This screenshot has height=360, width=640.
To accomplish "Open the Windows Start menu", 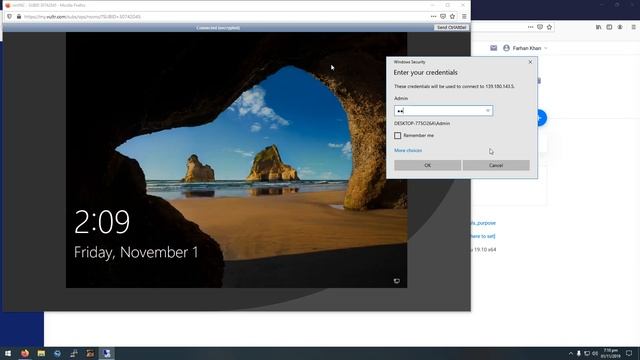I will point(8,353).
